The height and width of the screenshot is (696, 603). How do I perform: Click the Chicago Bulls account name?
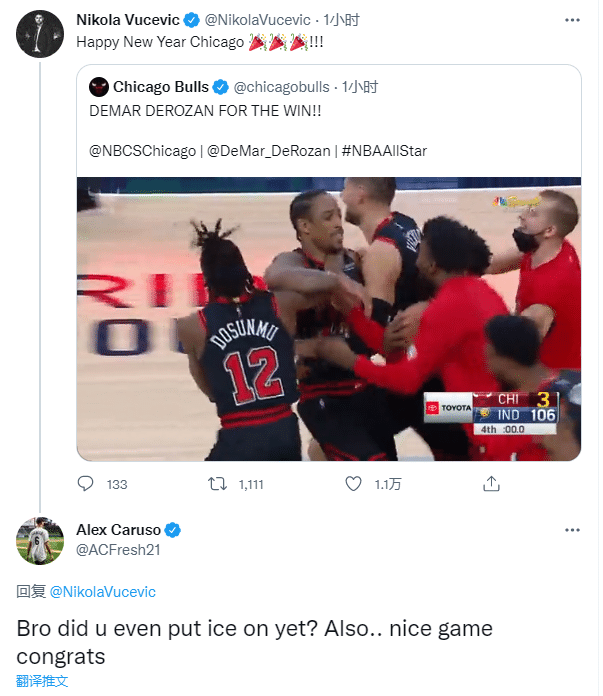pos(161,86)
